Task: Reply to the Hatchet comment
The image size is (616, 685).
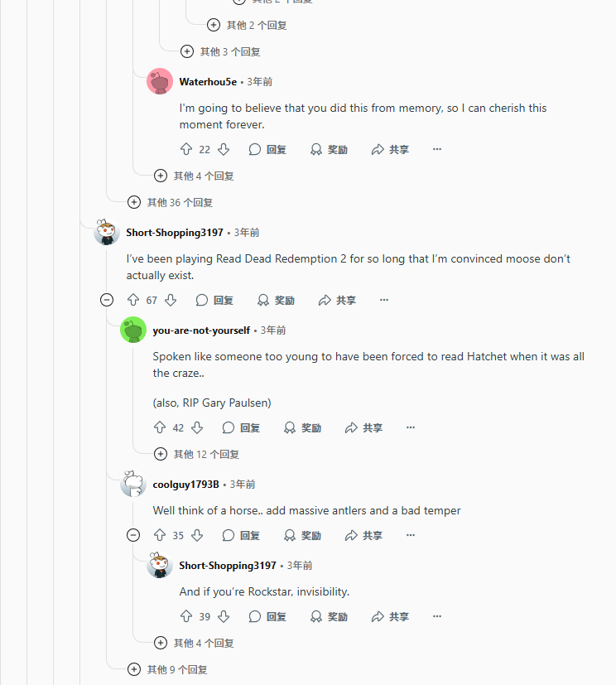Action: click(242, 427)
